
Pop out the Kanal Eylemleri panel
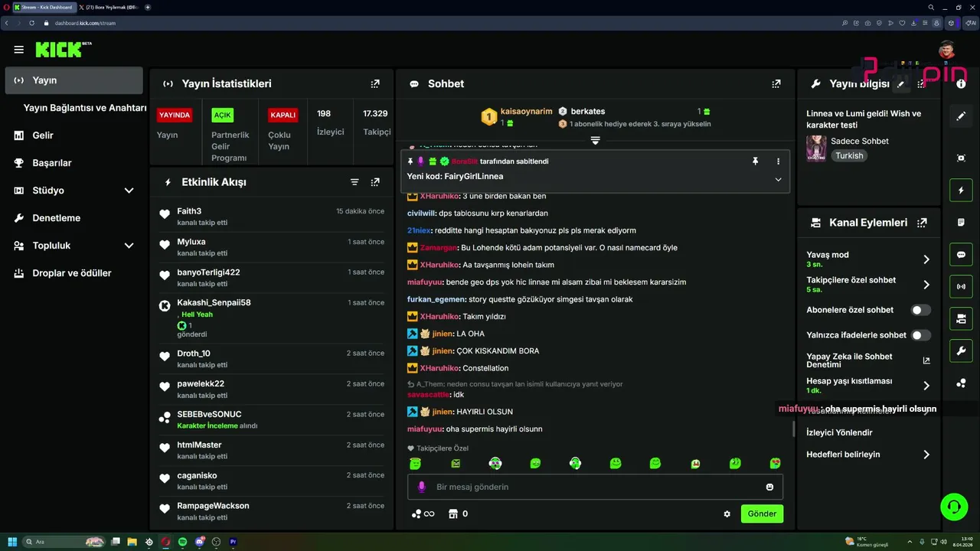922,223
